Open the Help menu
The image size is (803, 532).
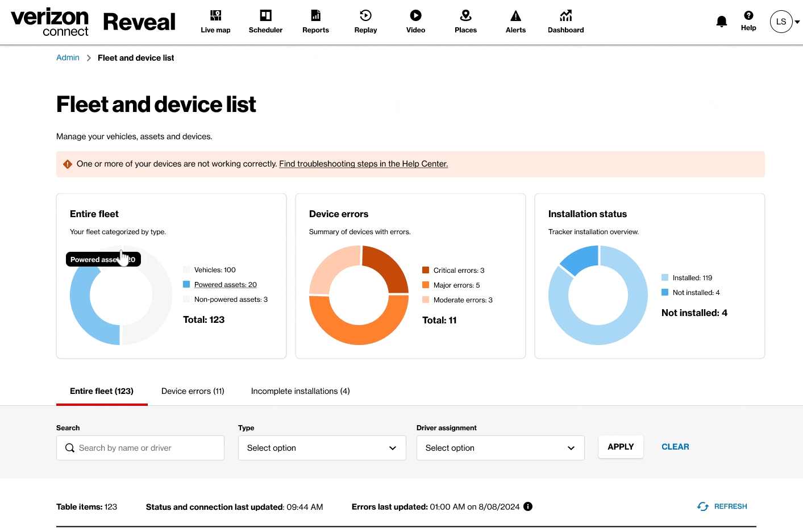[x=748, y=21]
